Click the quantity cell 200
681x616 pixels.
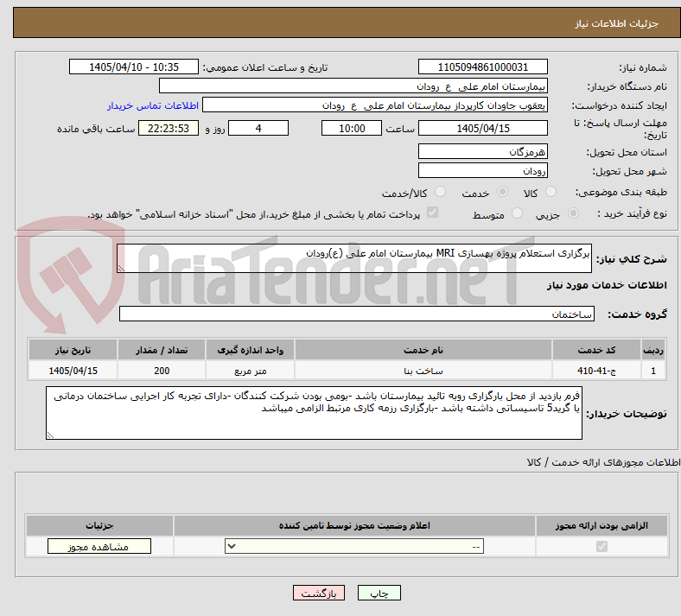pos(162,371)
